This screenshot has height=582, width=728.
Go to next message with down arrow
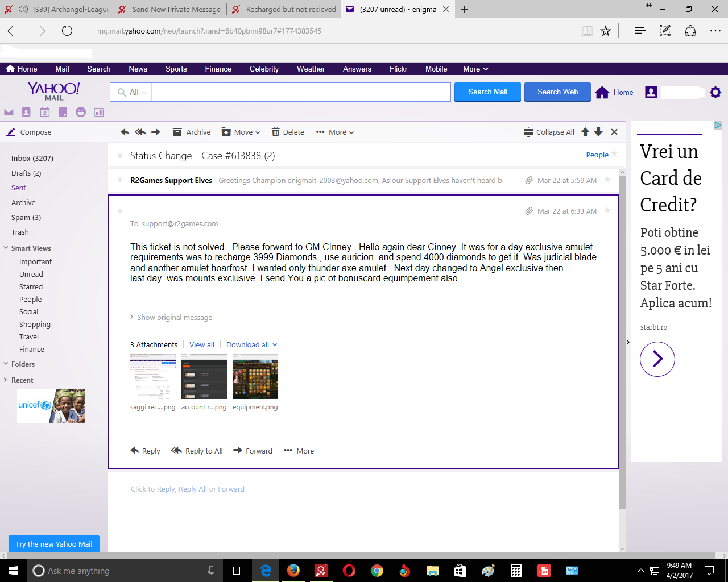point(598,132)
